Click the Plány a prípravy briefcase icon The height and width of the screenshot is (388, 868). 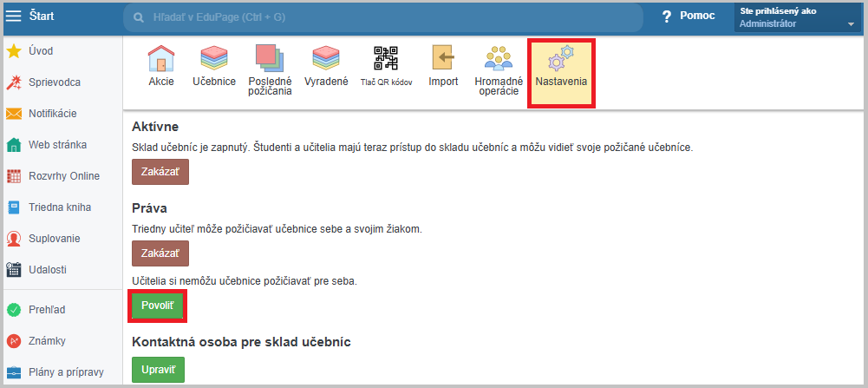(x=14, y=372)
